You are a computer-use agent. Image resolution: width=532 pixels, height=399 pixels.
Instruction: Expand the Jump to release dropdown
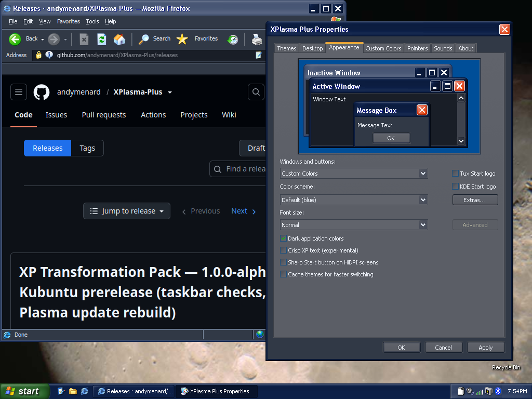pyautogui.click(x=127, y=211)
